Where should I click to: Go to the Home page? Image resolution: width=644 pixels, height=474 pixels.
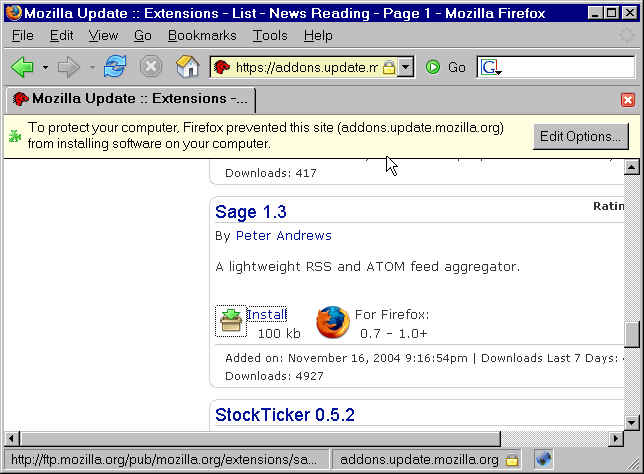pos(187,67)
